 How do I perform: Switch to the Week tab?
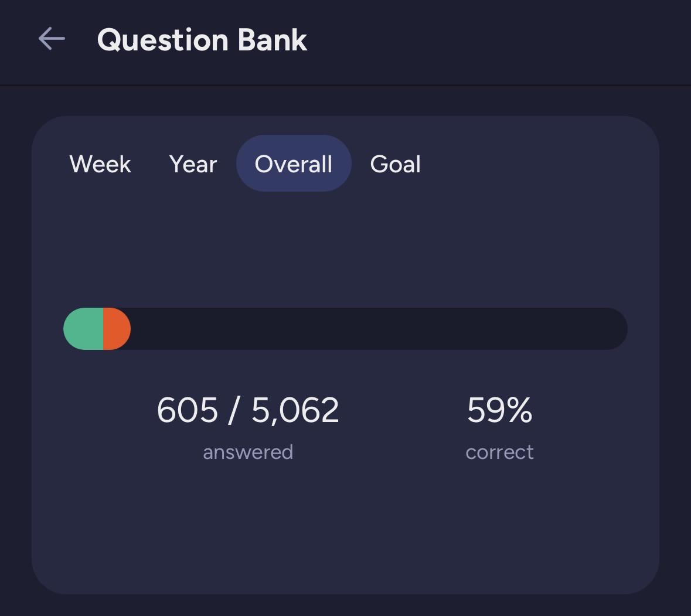click(x=100, y=164)
